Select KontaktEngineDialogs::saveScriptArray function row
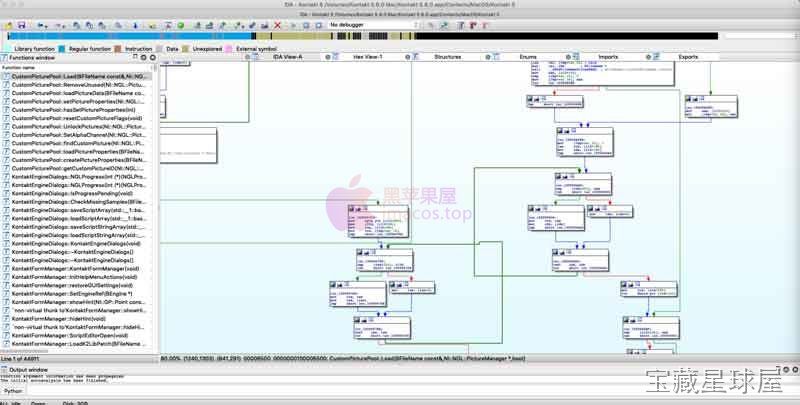This screenshot has width=800, height=405. click(x=77, y=210)
